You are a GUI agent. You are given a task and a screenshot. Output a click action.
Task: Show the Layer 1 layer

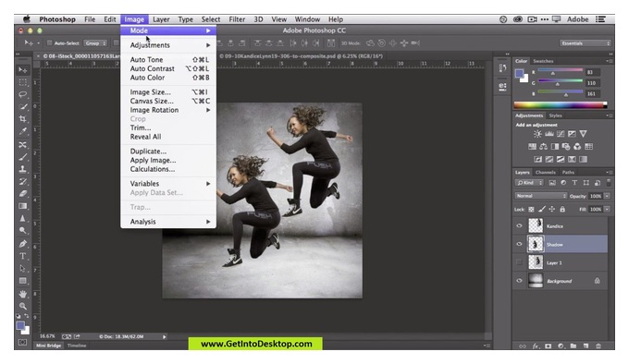pyautogui.click(x=519, y=262)
